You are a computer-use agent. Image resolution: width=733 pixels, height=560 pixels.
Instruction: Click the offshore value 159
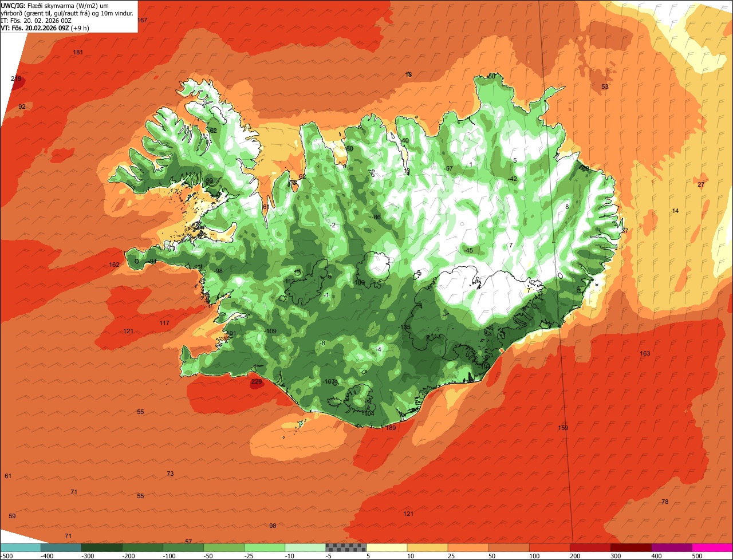[x=563, y=428]
